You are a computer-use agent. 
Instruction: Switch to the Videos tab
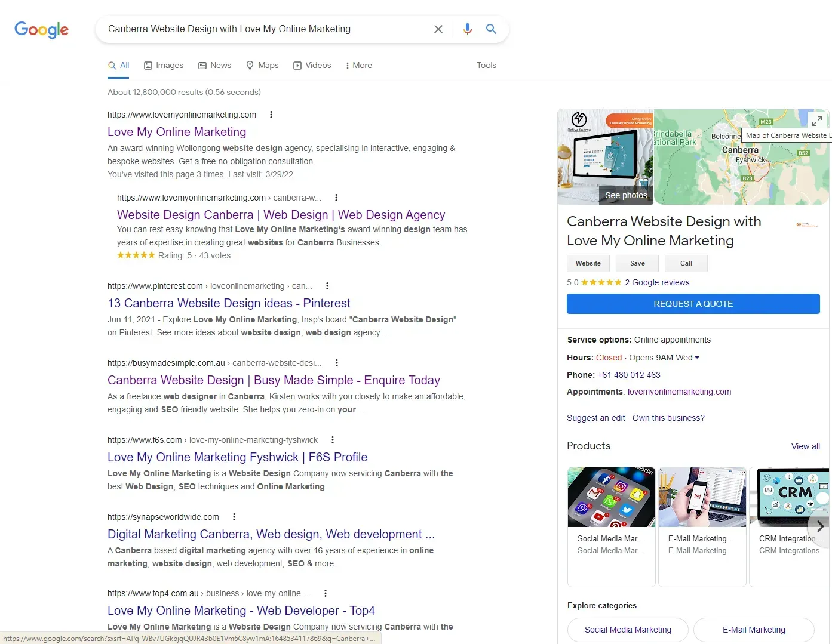312,66
